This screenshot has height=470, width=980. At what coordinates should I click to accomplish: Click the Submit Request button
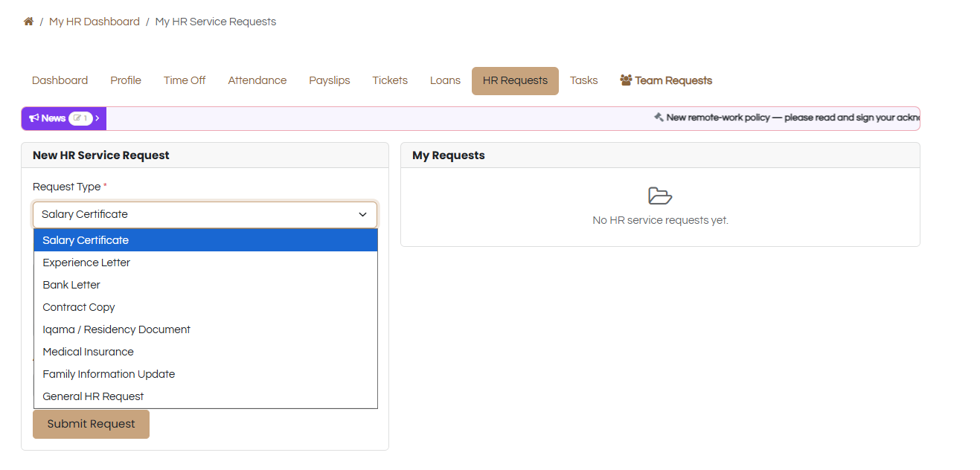(91, 424)
